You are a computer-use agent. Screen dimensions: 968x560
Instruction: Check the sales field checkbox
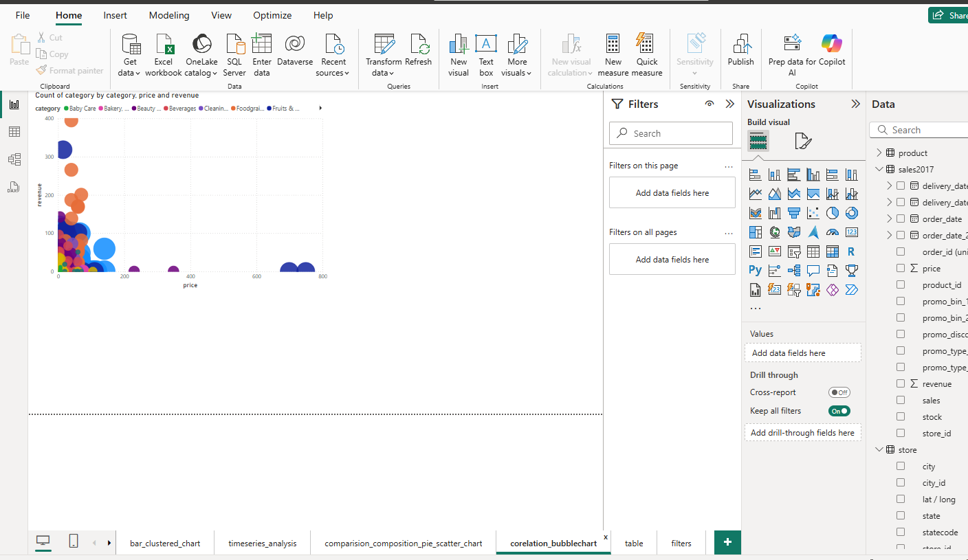coord(901,400)
